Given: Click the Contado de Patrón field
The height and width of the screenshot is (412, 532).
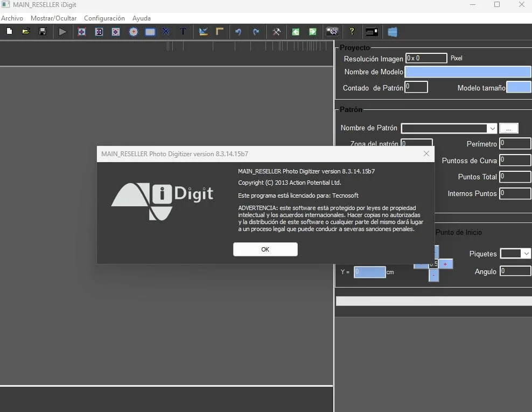Looking at the screenshot, I should pyautogui.click(x=416, y=87).
